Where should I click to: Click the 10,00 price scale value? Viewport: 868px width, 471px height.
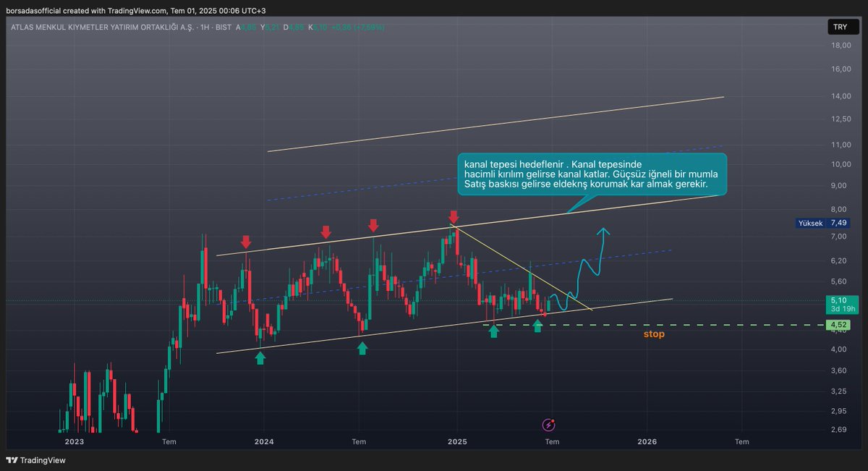pos(841,164)
